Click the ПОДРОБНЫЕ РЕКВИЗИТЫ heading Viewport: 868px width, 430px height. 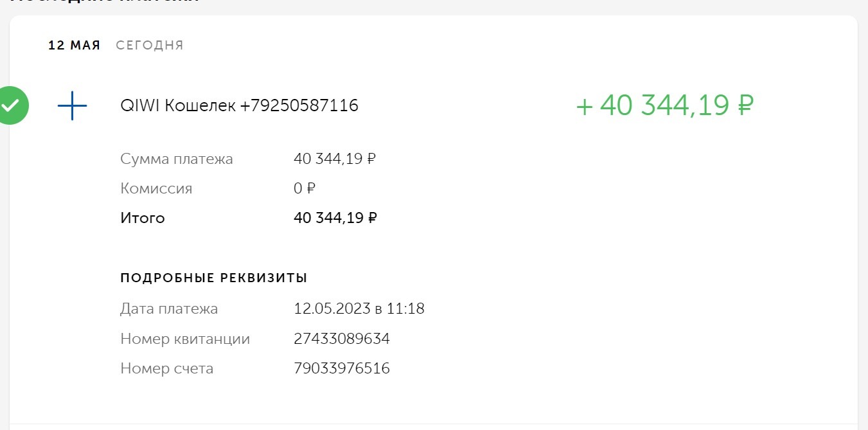click(x=213, y=278)
